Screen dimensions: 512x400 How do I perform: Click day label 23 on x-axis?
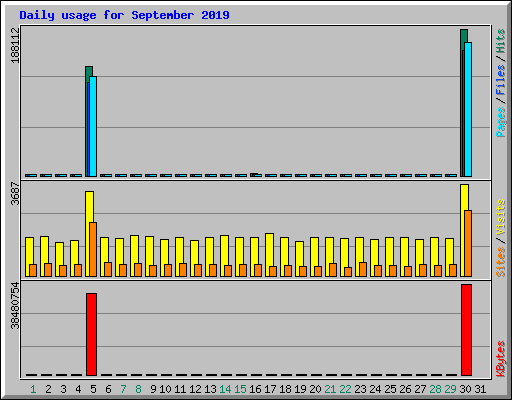coord(360,389)
